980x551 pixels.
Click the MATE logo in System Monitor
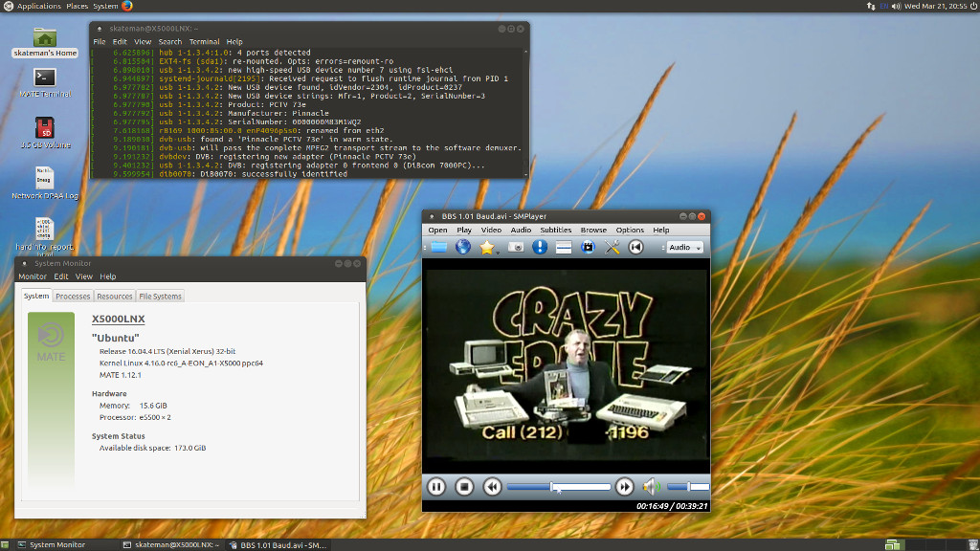[51, 342]
